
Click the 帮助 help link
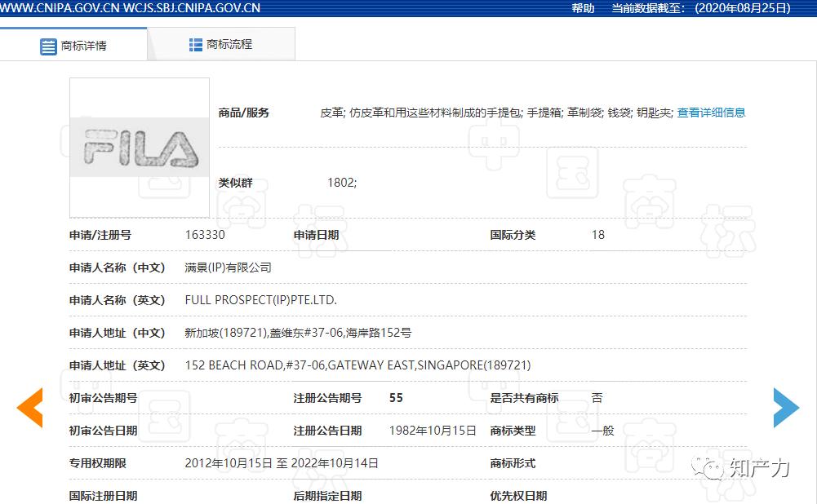tap(583, 8)
